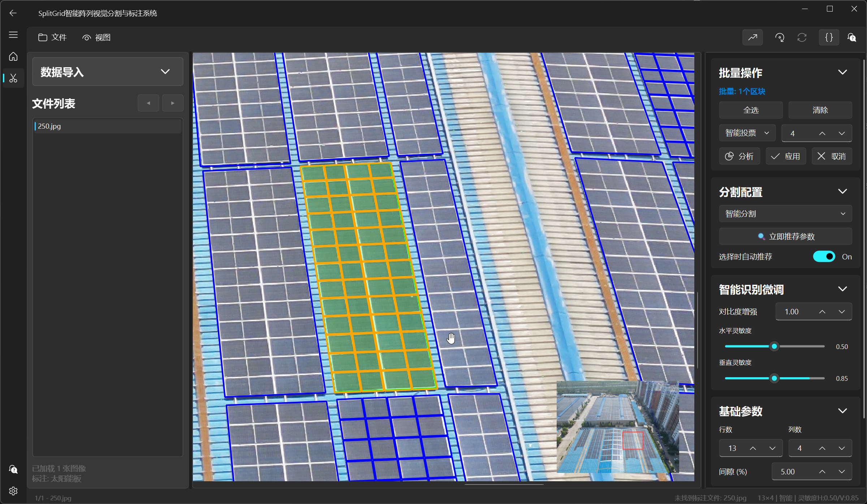The image size is (867, 504).
Task: Open the home icon in sidebar
Action: [x=13, y=56]
